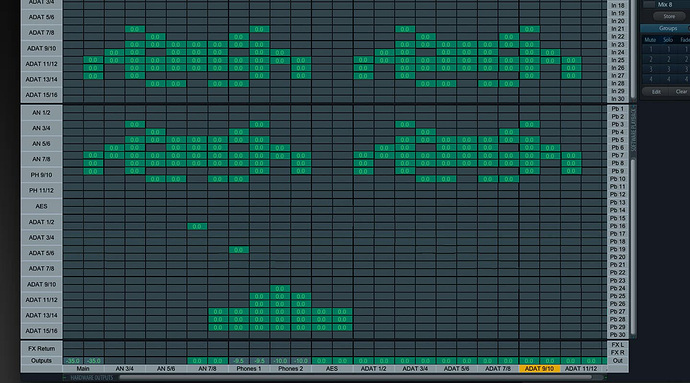The width and height of the screenshot is (690, 383).
Task: Click the first -10.0 Phones 2 output cell
Action: [x=280, y=361]
